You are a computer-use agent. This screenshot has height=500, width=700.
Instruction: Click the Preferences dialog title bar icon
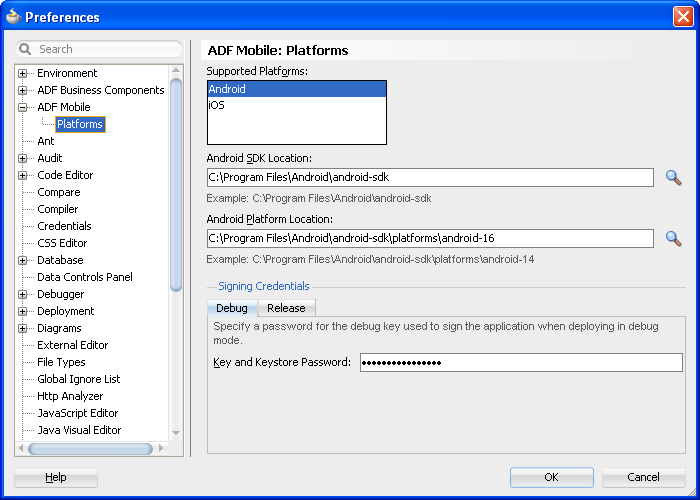(x=13, y=17)
